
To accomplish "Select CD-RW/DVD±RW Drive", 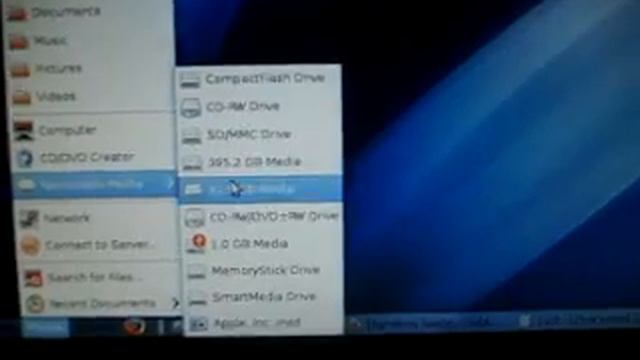I will (x=261, y=217).
